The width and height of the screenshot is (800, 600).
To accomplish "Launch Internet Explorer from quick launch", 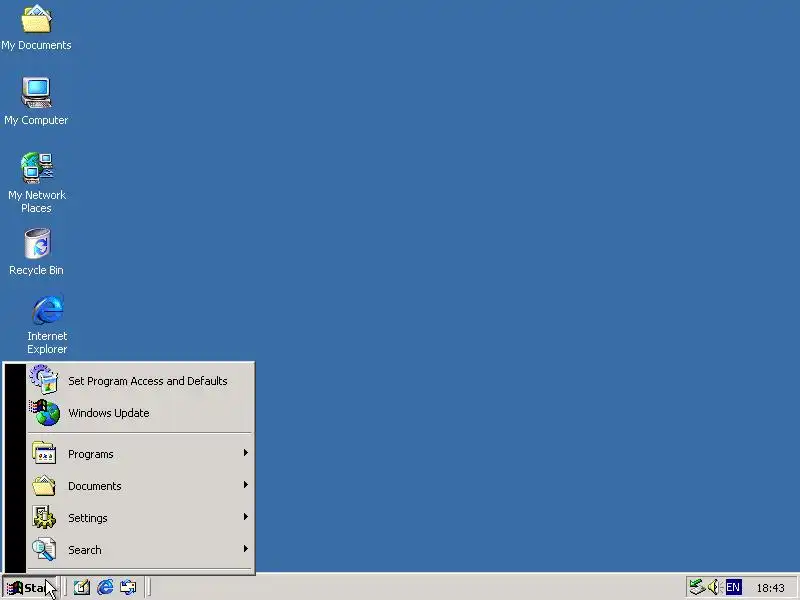I will (x=105, y=588).
